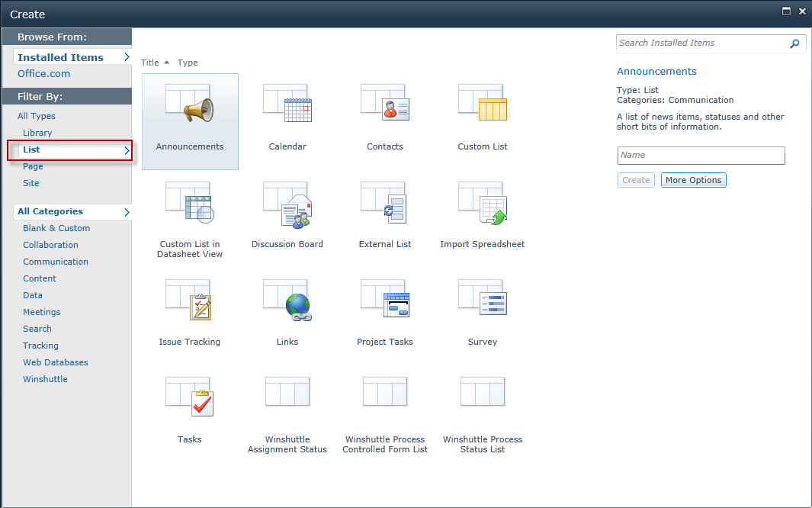812x508 pixels.
Task: Browse from Installed Items
Action: pyautogui.click(x=72, y=57)
